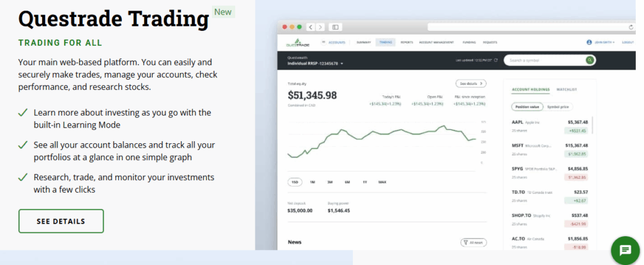Refresh data next to Last updated
644x265 pixels.
496,60
